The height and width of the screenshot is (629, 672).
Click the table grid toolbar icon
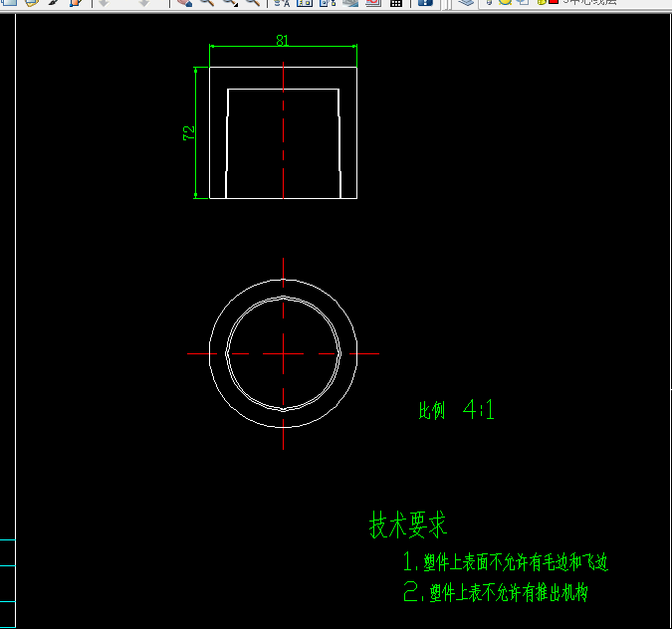(396, 3)
